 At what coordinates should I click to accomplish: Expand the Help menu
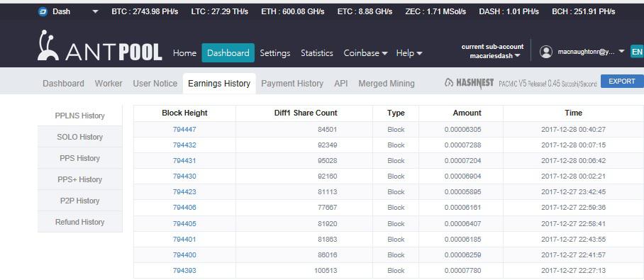[409, 53]
